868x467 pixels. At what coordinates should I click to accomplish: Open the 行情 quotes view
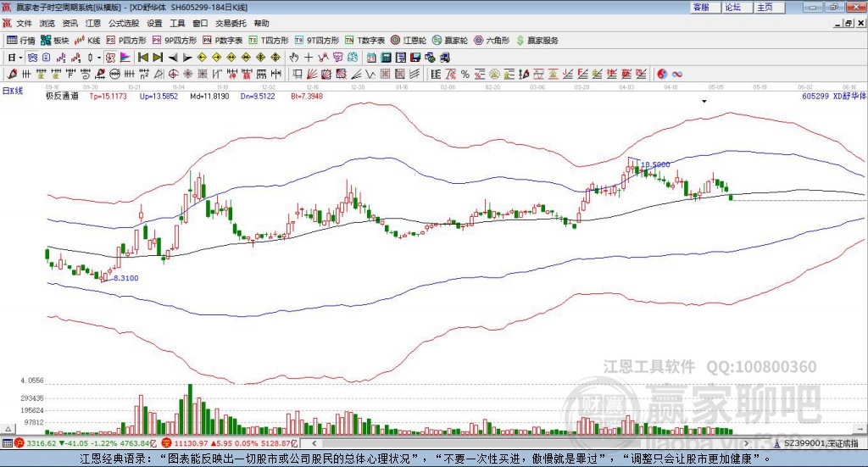(x=20, y=41)
